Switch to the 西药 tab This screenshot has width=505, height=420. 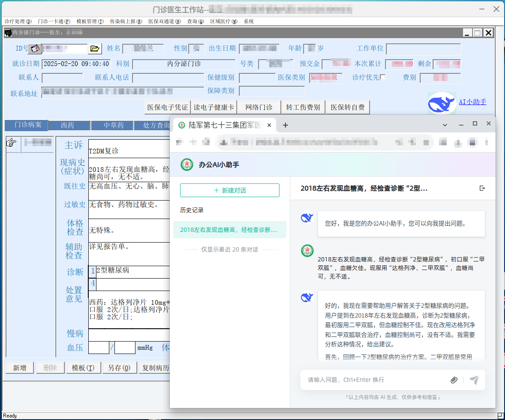pos(69,125)
